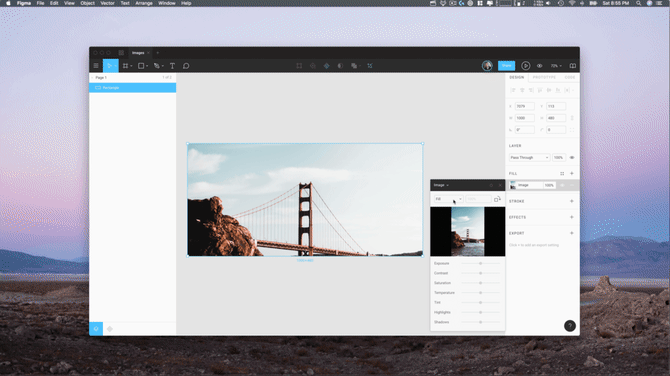Image resolution: width=670 pixels, height=376 pixels.
Task: Toggle Image fill visibility eye
Action: pyautogui.click(x=562, y=185)
